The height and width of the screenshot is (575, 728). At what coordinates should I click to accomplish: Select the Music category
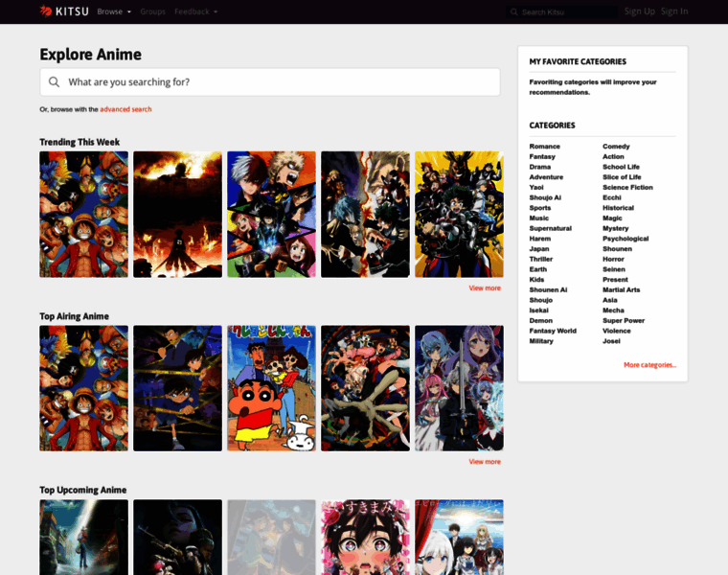click(539, 218)
